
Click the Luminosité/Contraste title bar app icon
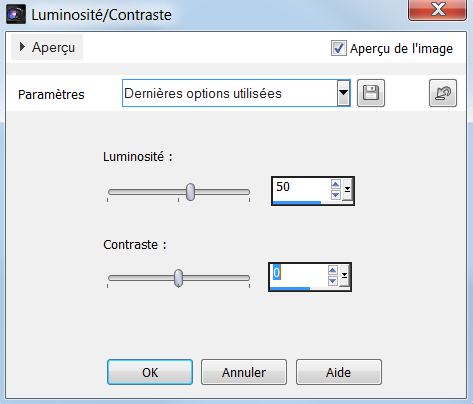click(16, 14)
